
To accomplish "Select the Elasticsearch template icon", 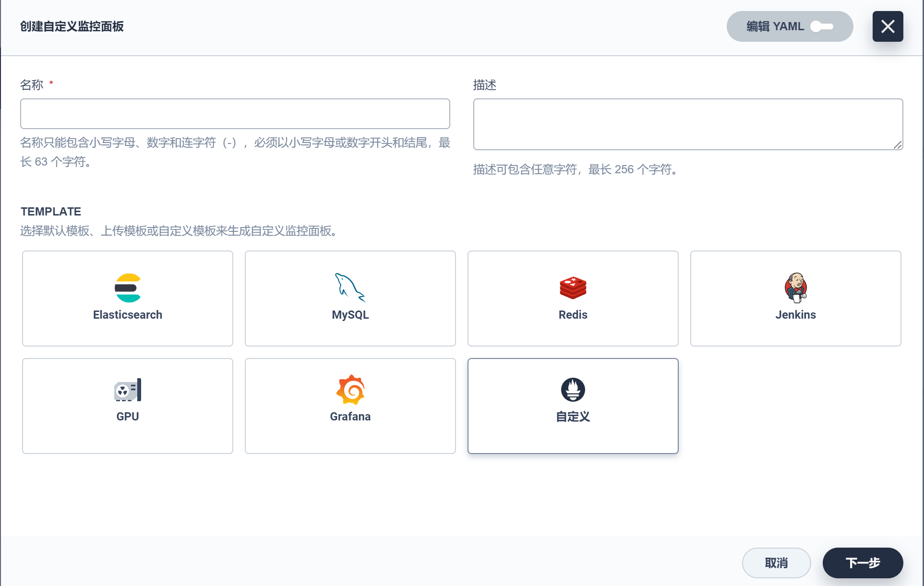I will point(128,288).
